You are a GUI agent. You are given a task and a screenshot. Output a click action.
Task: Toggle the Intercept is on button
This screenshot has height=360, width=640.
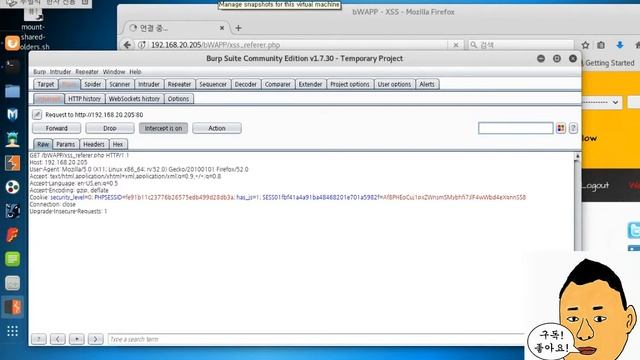pos(163,128)
